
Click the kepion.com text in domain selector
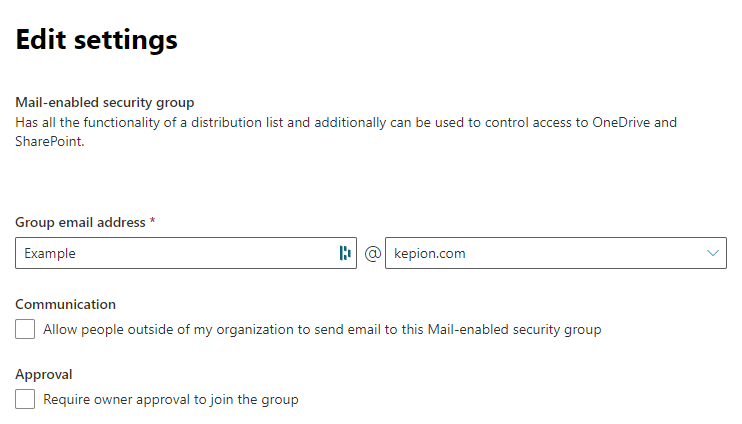tap(430, 254)
